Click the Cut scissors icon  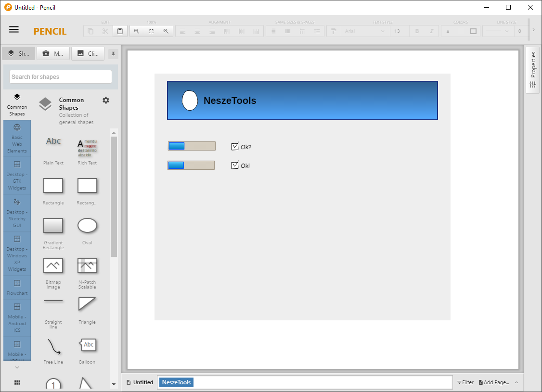click(x=105, y=31)
